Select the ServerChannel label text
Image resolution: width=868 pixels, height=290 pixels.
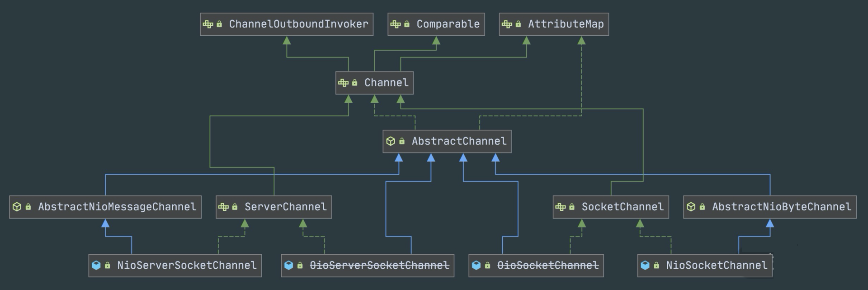click(286, 207)
